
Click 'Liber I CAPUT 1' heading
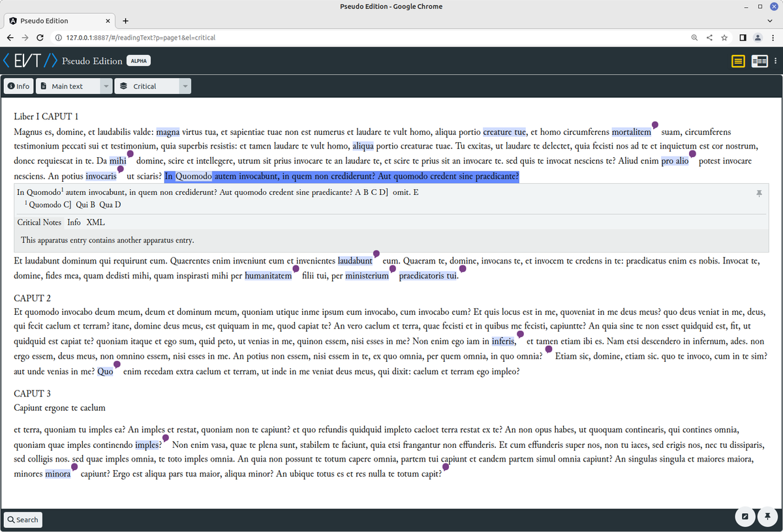pos(46,117)
